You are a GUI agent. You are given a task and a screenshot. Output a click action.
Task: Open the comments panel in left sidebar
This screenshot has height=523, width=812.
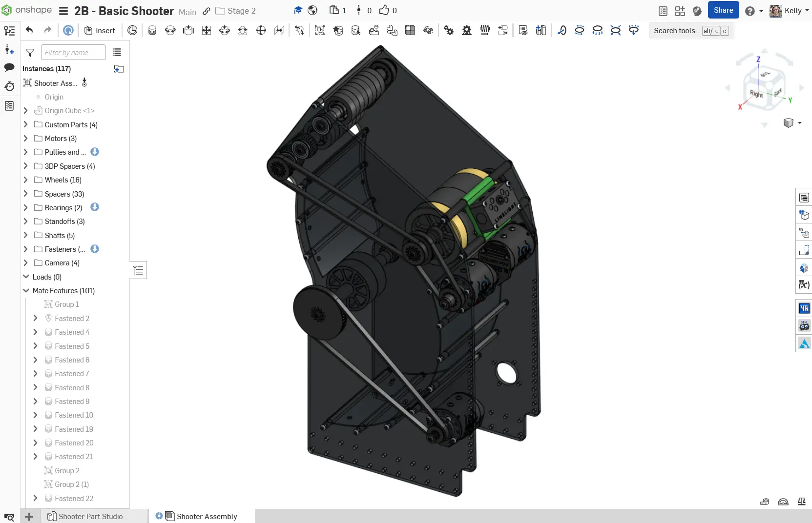[9, 67]
